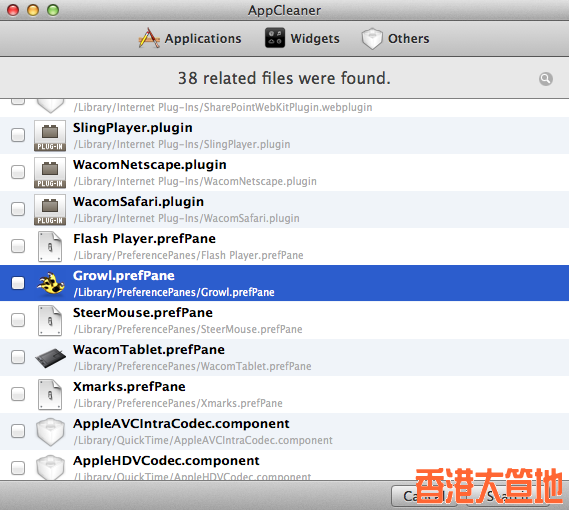Screen dimensions: 569x510
Task: Click the SlingPlayer plug-in icon
Action: point(50,136)
